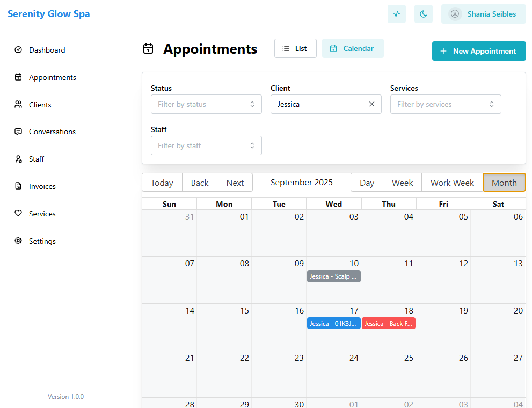Open the red Jessica Back F... appointment
The width and height of the screenshot is (532, 408).
pyautogui.click(x=388, y=324)
